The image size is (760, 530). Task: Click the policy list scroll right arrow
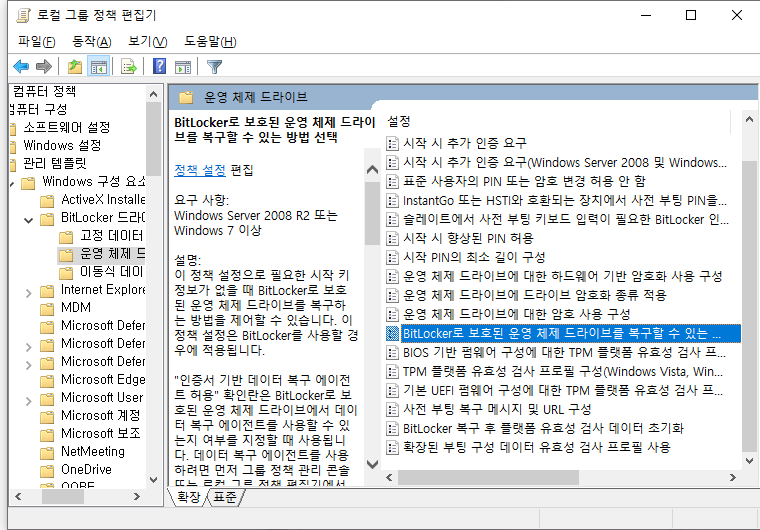pyautogui.click(x=733, y=478)
